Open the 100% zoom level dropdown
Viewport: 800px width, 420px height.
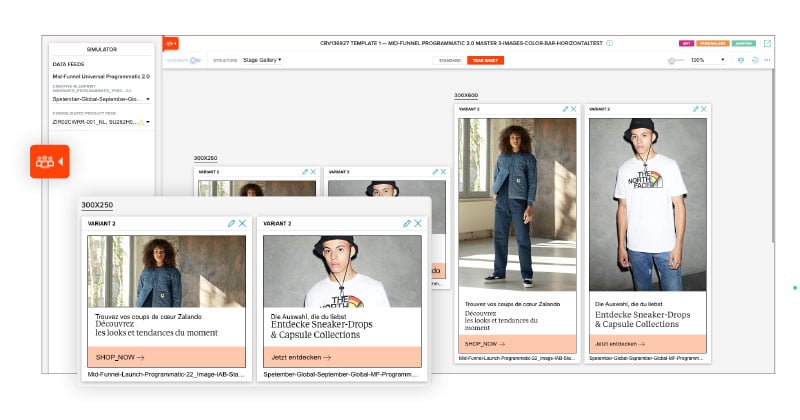(x=722, y=60)
